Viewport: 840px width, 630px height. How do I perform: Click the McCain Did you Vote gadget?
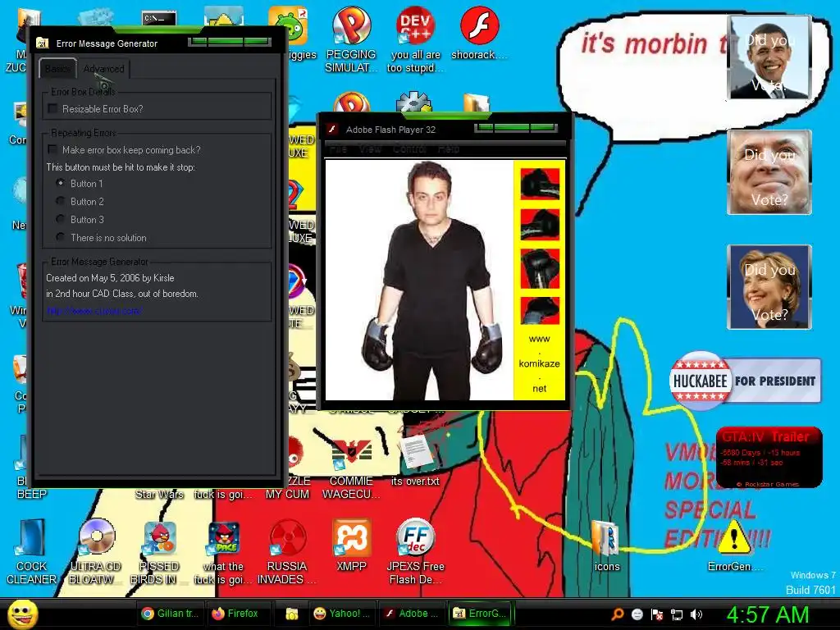(769, 172)
